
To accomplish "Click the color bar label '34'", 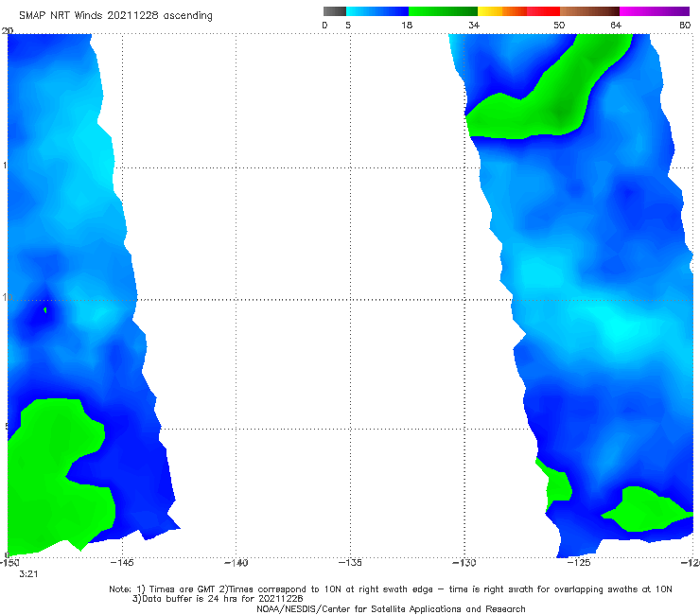I will (x=474, y=26).
